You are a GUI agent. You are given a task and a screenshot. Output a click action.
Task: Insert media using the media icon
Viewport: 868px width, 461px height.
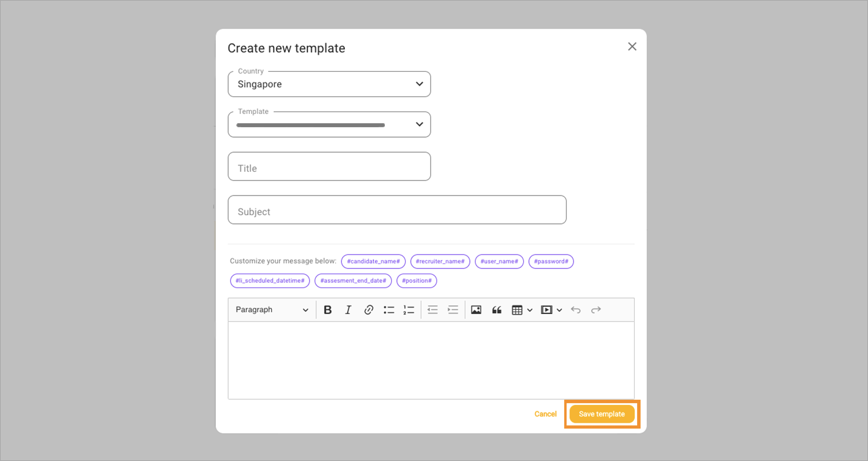tap(546, 310)
